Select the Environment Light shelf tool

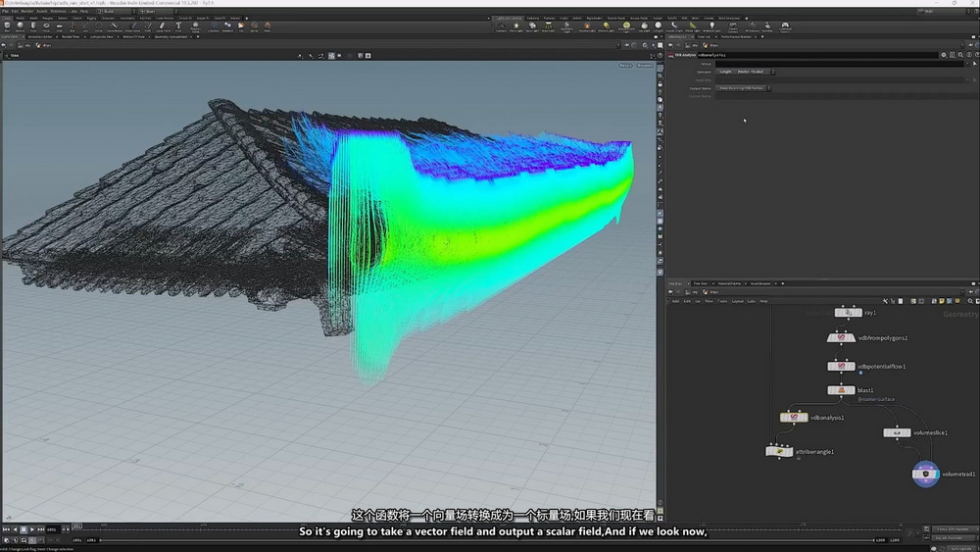(x=626, y=26)
